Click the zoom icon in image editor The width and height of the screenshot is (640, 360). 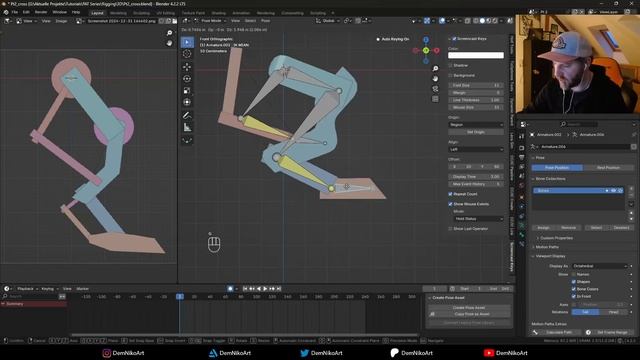pyautogui.click(x=169, y=33)
